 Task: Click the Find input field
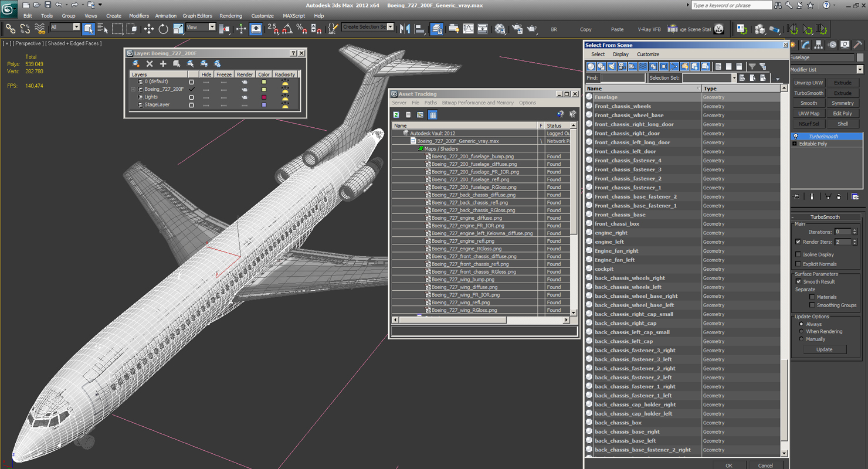[x=623, y=78]
